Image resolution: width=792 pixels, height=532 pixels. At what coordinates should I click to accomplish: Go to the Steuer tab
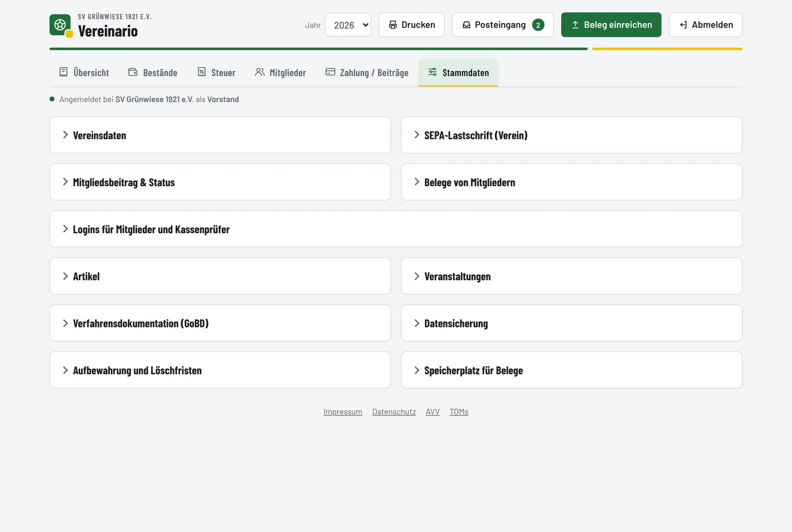(x=216, y=73)
